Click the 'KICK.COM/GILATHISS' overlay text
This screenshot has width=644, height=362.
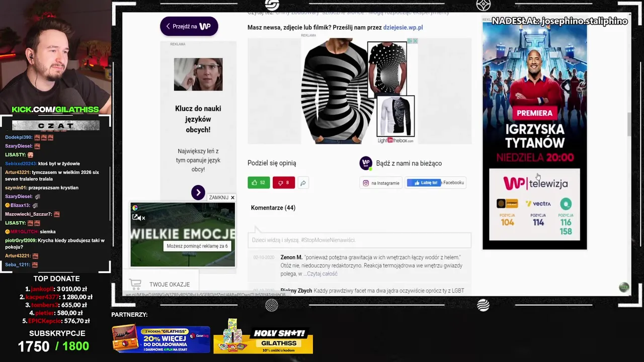[x=55, y=109]
